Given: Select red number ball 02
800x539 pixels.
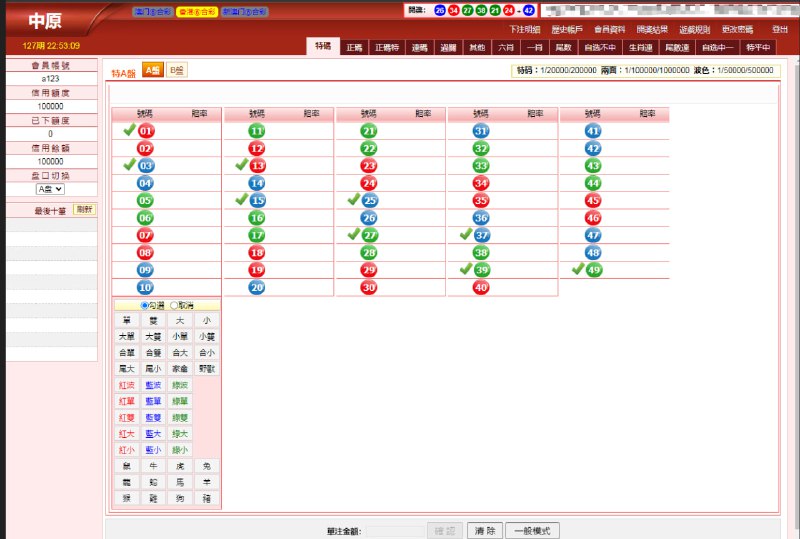Looking at the screenshot, I should point(146,148).
